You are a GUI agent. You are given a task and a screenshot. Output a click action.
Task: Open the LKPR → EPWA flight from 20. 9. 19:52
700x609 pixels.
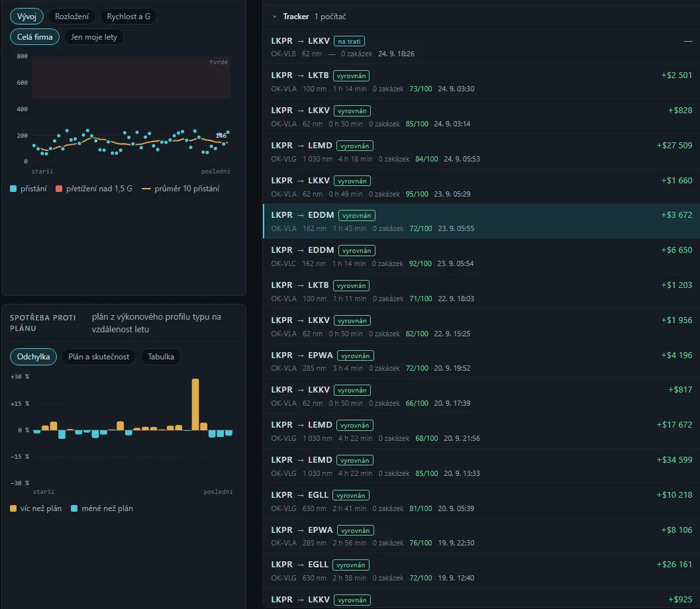[x=481, y=361]
